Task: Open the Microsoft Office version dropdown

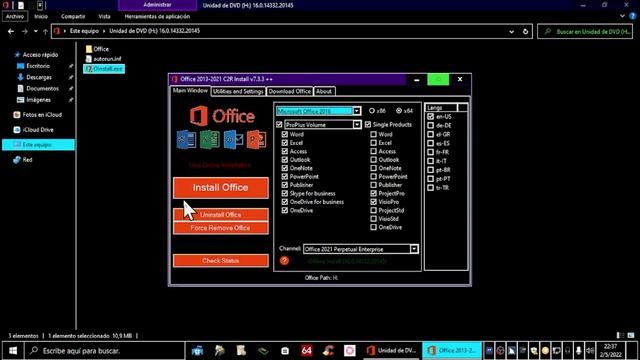Action: pyautogui.click(x=357, y=111)
